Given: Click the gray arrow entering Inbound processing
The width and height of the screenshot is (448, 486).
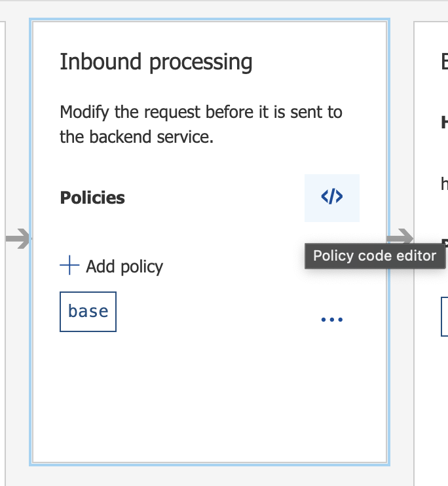Looking at the screenshot, I should tap(18, 239).
